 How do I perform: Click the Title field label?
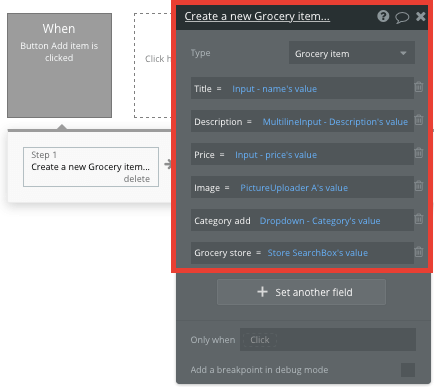coord(203,89)
